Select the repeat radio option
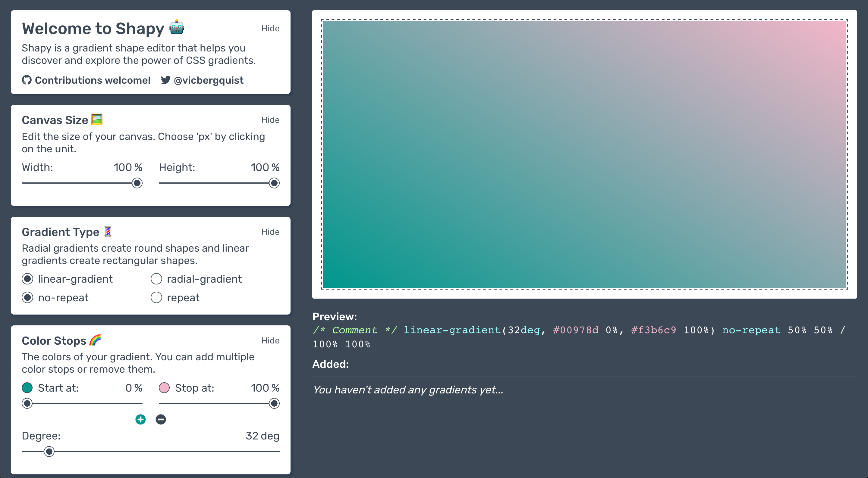 tap(156, 298)
